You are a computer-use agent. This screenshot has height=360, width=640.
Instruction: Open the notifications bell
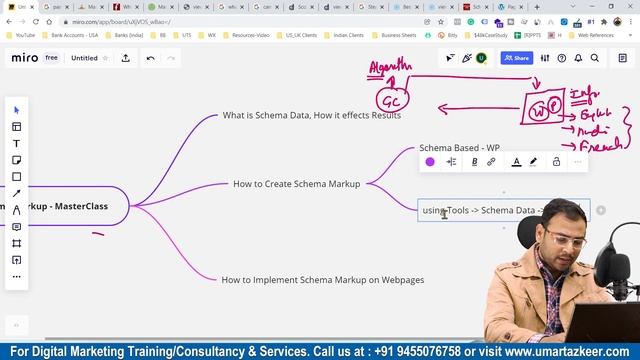(x=578, y=58)
